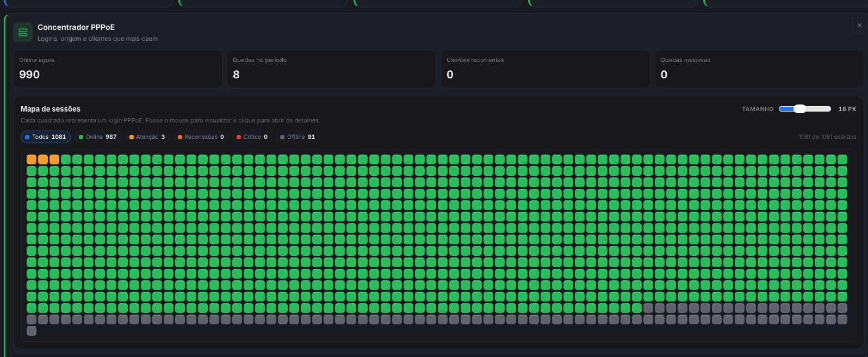Viewport: 868px width, 357px height.
Task: Show Offline 91 sessions
Action: 297,137
